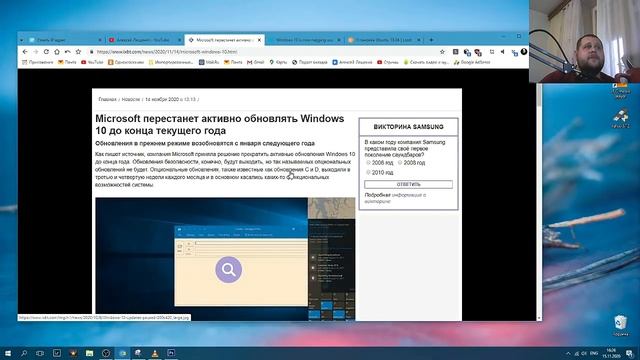The width and height of the screenshot is (640, 360).
Task: Open the browser home page icon
Action: pos(57,52)
